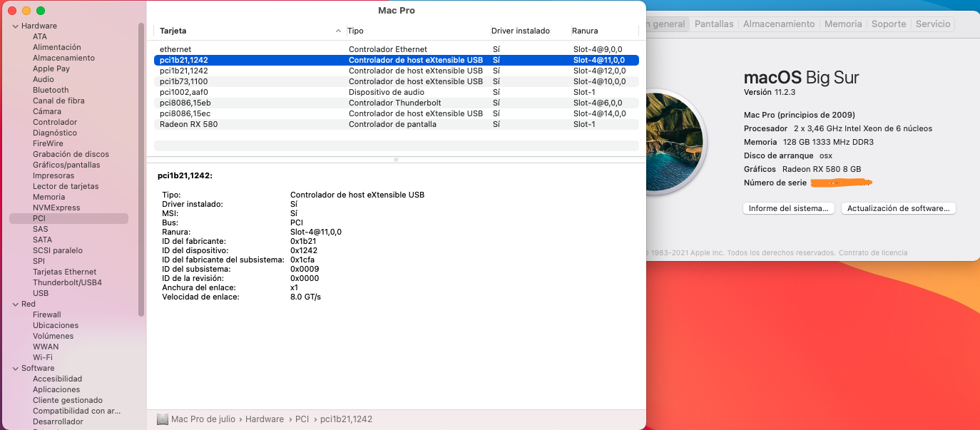Screen dimensions: 980x430
Task: Select the pci1b73,1100 row
Action: [397, 81]
